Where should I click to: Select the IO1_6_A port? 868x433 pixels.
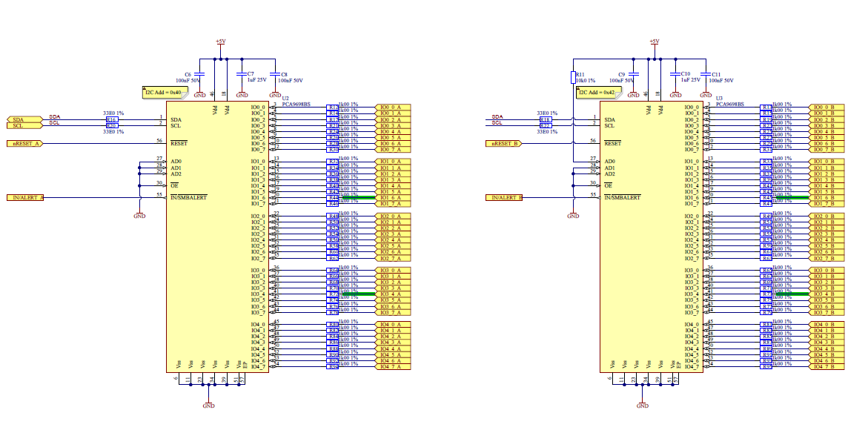point(393,198)
